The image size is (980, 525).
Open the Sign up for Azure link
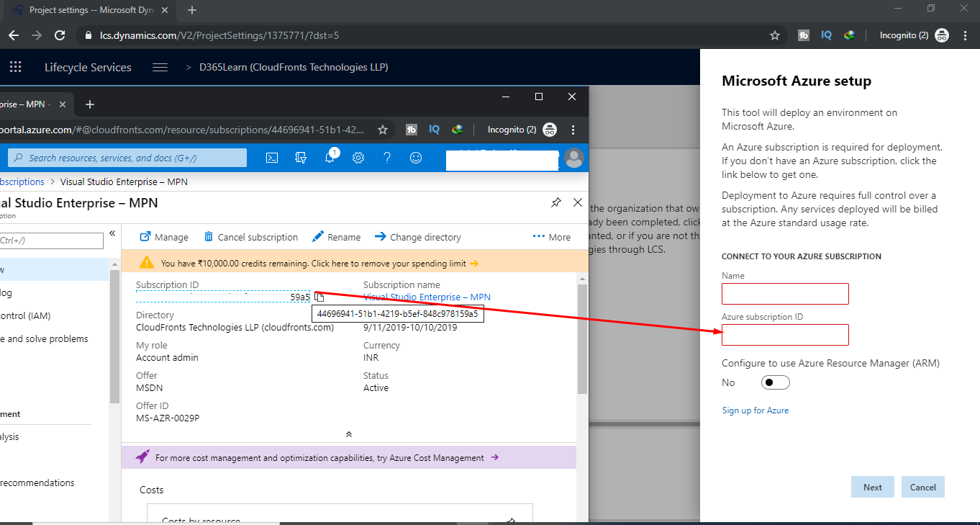pyautogui.click(x=755, y=410)
